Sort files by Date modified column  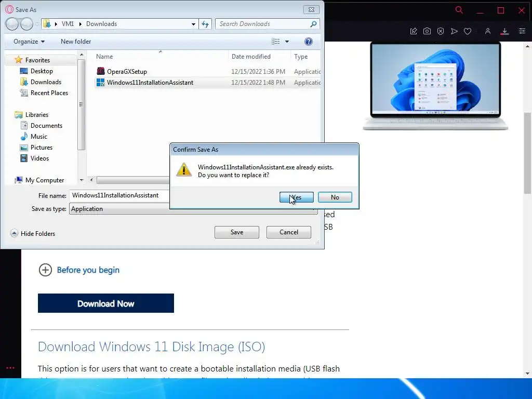[x=251, y=57]
